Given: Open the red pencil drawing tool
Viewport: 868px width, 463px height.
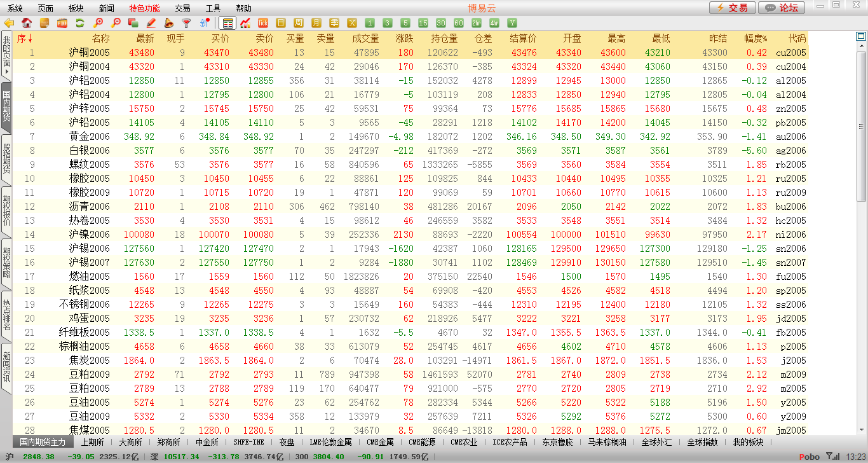Looking at the screenshot, I should 151,23.
